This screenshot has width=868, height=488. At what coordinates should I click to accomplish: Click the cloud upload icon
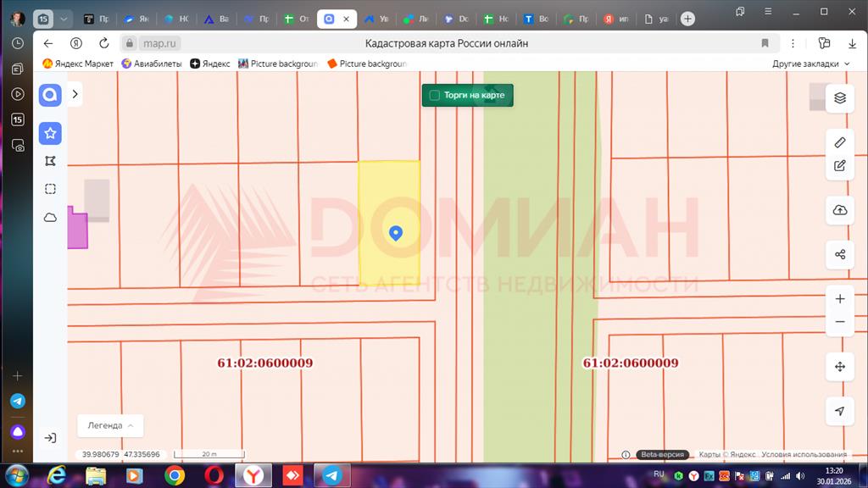coord(839,210)
